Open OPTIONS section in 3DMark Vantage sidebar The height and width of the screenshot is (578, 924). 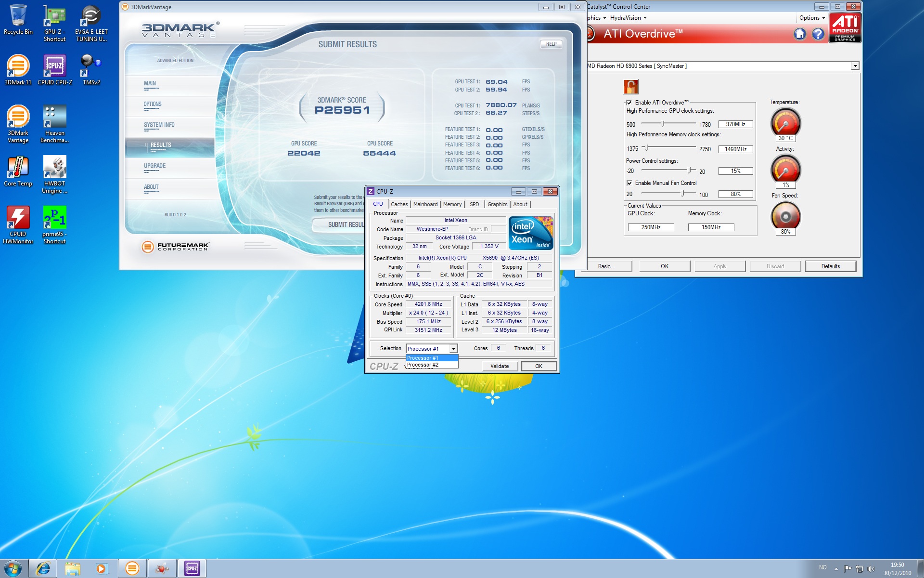(169, 106)
